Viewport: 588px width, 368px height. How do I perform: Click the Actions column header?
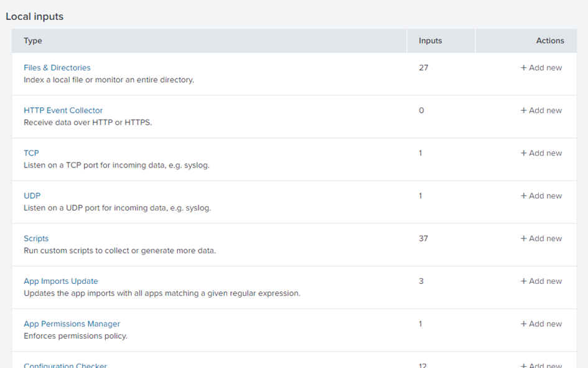(550, 41)
